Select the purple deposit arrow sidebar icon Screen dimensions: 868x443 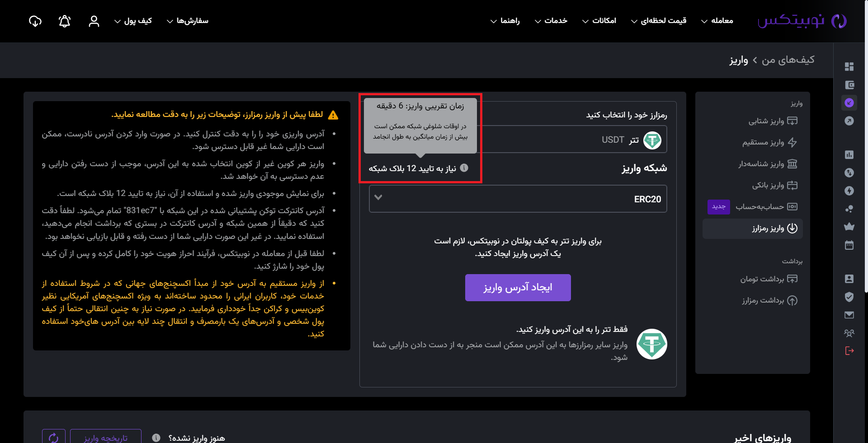(x=849, y=103)
